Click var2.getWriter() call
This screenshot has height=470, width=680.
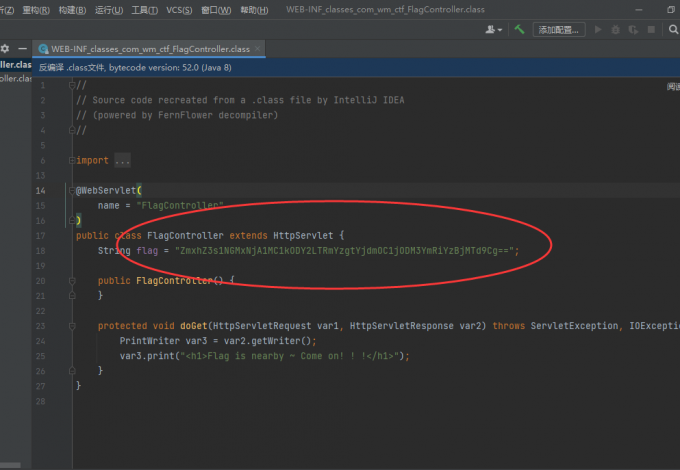point(267,341)
